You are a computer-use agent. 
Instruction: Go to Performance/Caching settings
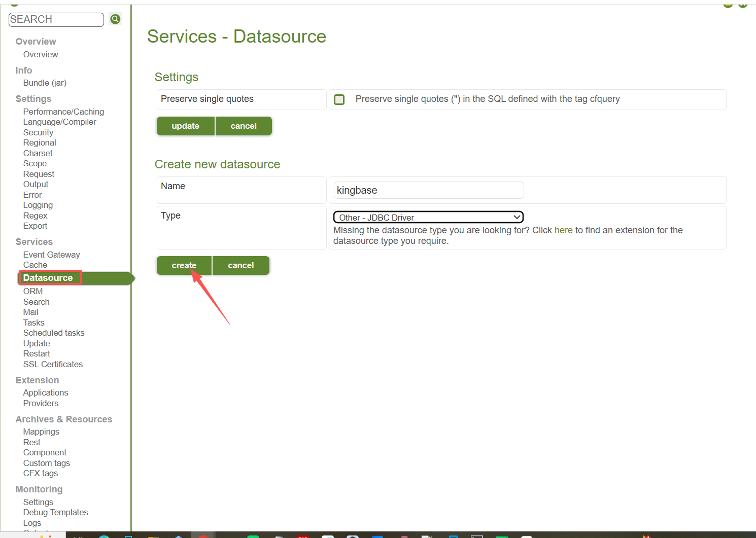(63, 112)
